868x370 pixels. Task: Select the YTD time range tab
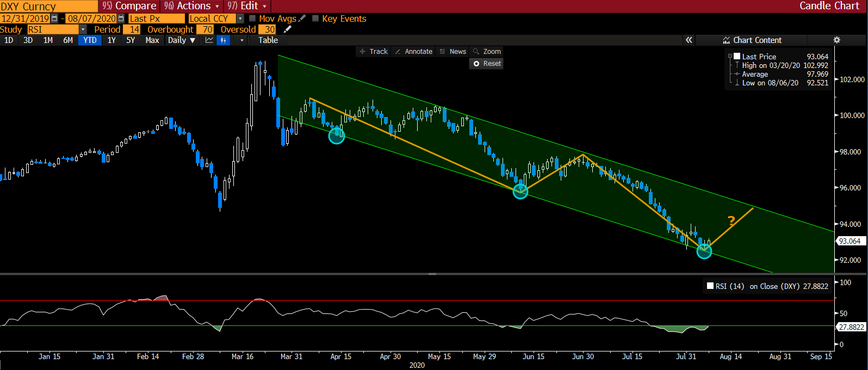click(90, 40)
